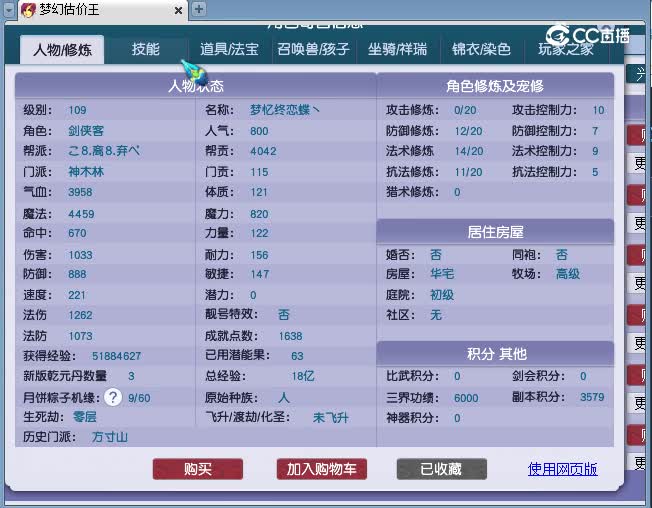Click the 人物状态 section header
The height and width of the screenshot is (508, 652).
point(196,86)
